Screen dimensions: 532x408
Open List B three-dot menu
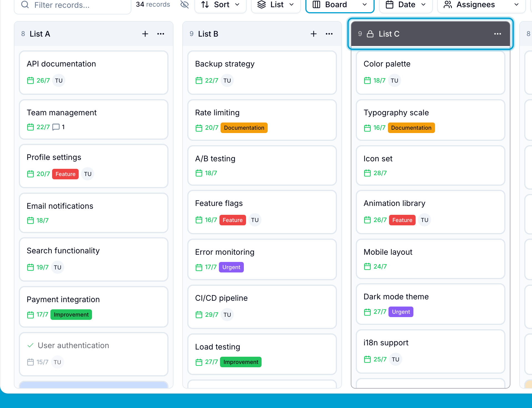(x=329, y=34)
